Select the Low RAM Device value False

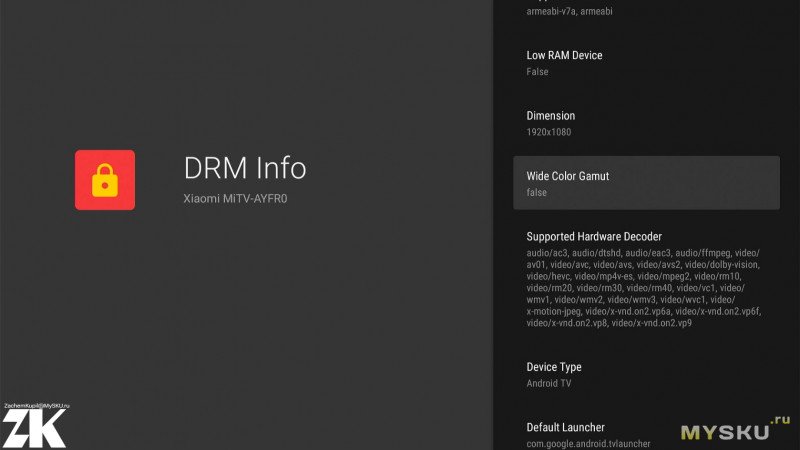pyautogui.click(x=537, y=71)
